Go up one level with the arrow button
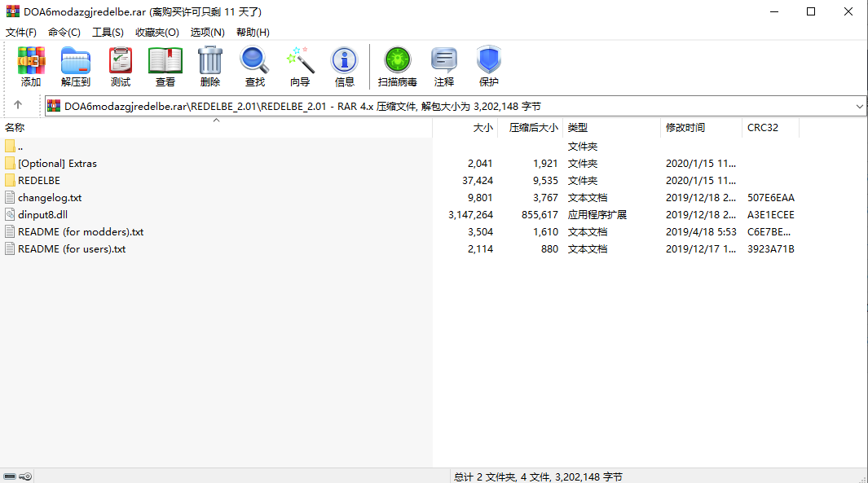Image resolution: width=868 pixels, height=483 pixels. click(18, 105)
